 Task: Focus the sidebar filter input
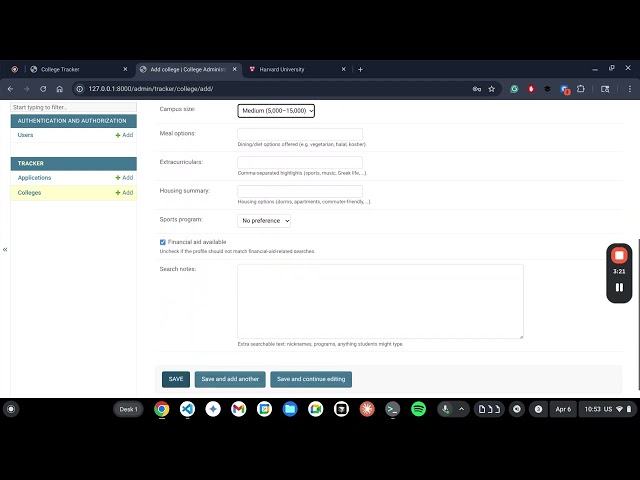[x=73, y=107]
